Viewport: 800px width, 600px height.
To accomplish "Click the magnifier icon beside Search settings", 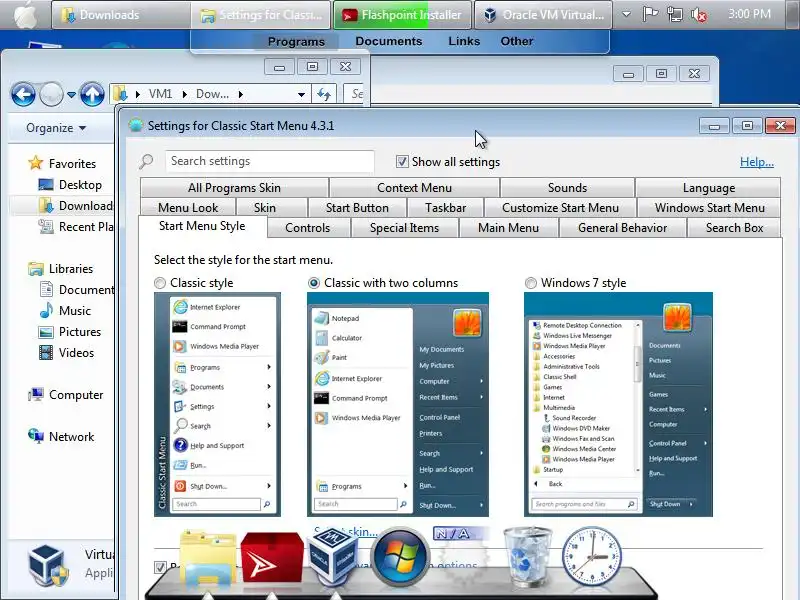I will tap(146, 161).
